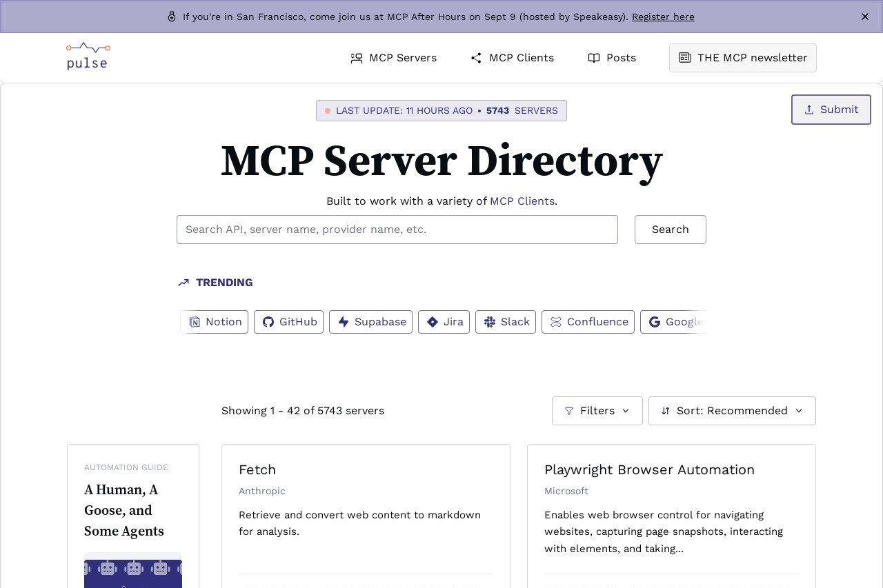Dismiss the San Francisco event banner
This screenshot has height=588, width=883.
[864, 17]
